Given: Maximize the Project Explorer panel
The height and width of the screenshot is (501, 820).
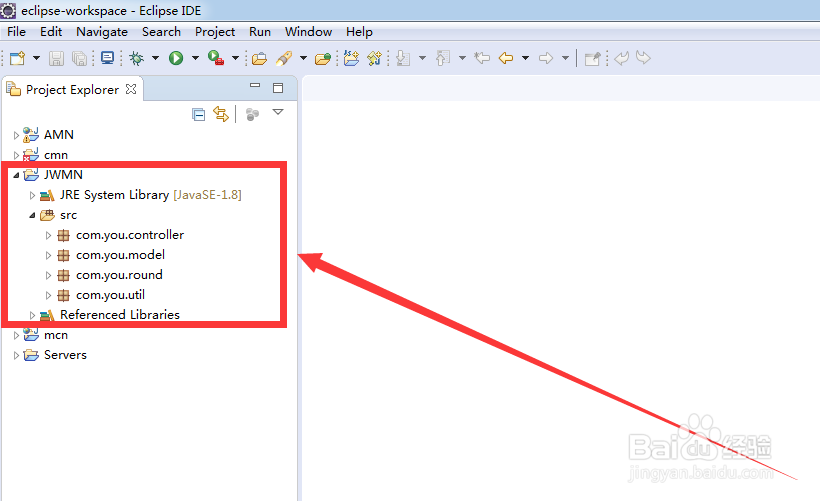Looking at the screenshot, I should coord(278,88).
